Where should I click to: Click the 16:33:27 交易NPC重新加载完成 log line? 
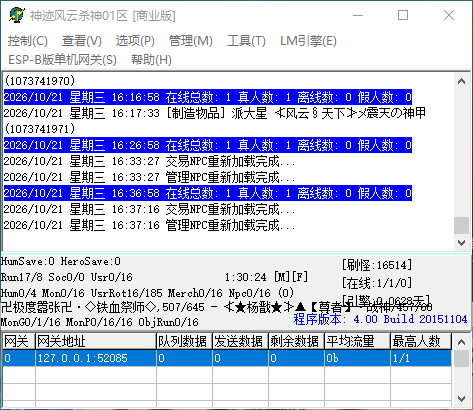coord(149,161)
